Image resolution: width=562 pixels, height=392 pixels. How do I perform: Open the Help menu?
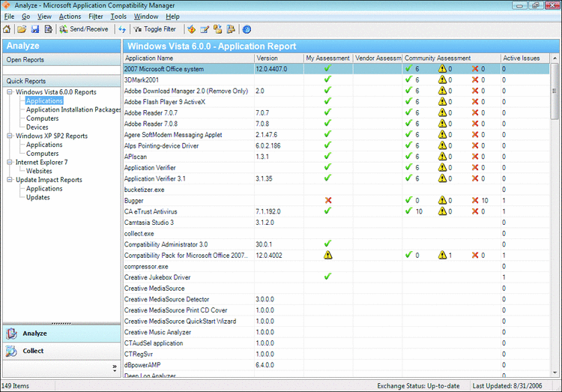(x=172, y=16)
